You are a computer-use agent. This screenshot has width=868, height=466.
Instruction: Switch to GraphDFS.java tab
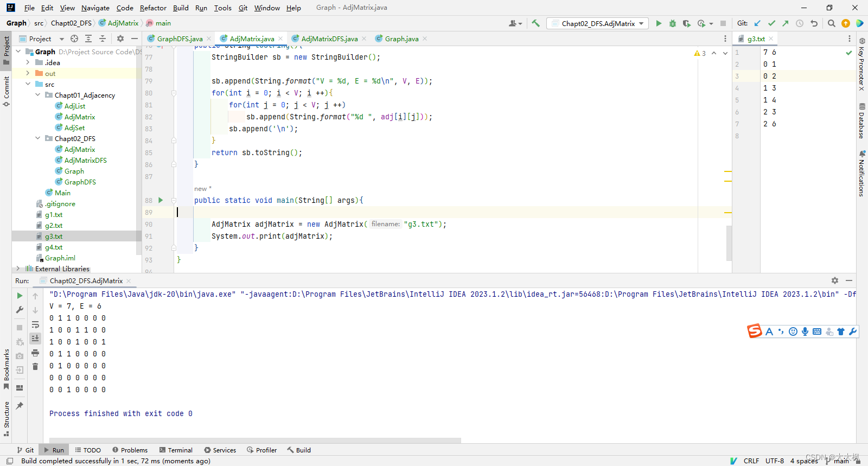pyautogui.click(x=180, y=39)
